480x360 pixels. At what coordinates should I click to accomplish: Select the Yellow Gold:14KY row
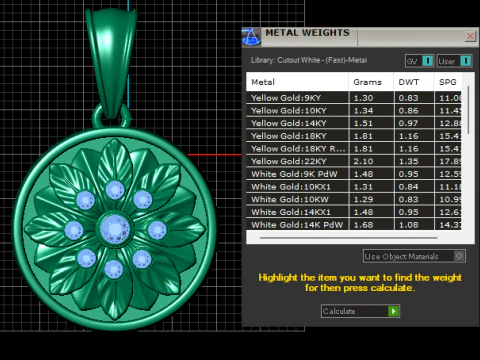[x=354, y=123]
